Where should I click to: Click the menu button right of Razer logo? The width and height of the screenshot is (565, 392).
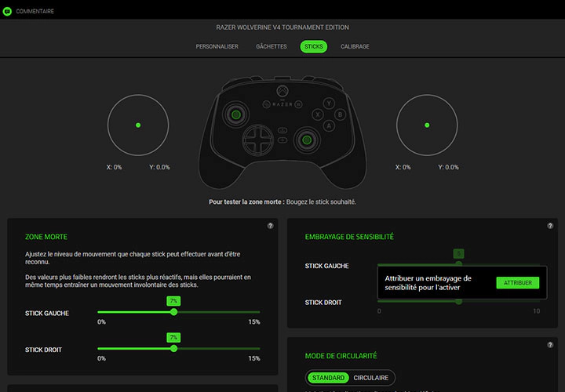tap(298, 104)
